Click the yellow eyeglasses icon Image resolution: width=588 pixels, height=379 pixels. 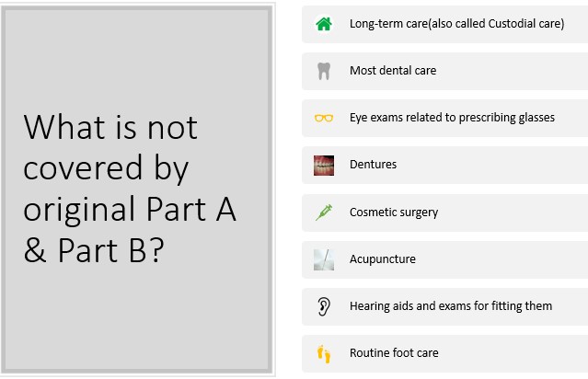(x=324, y=118)
